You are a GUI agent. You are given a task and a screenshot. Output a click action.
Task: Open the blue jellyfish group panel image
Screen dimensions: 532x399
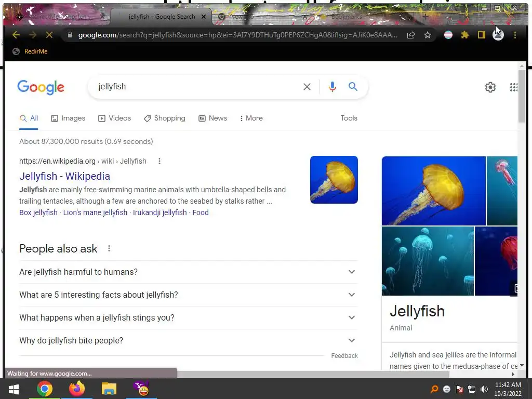tap(428, 261)
